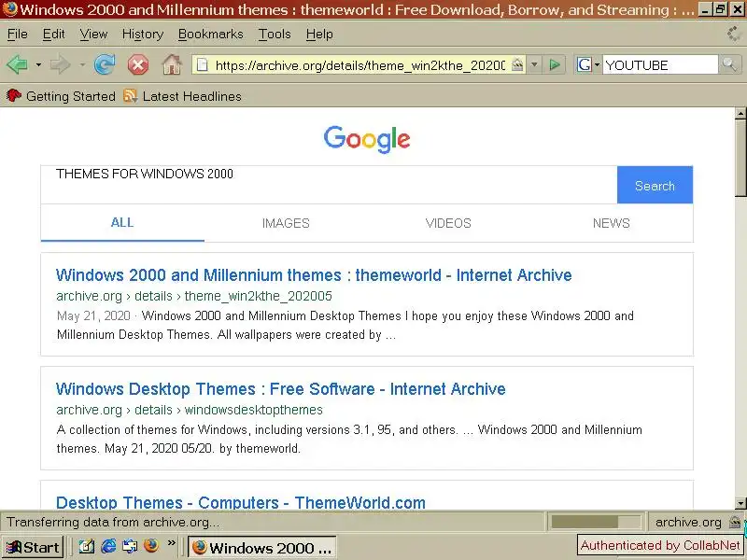Click the May 21, 2020 result date
Image resolution: width=747 pixels, height=560 pixels.
tap(93, 315)
